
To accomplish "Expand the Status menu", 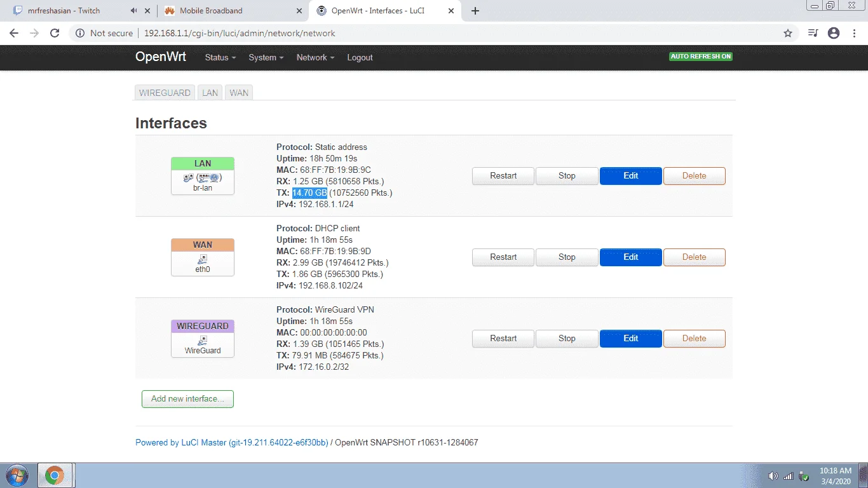I will click(220, 57).
